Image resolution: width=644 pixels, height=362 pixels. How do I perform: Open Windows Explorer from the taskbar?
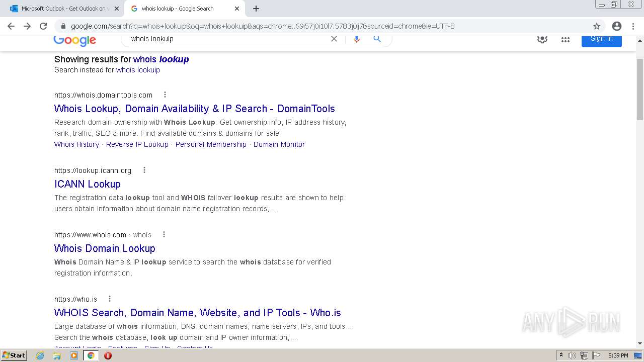coord(57,355)
